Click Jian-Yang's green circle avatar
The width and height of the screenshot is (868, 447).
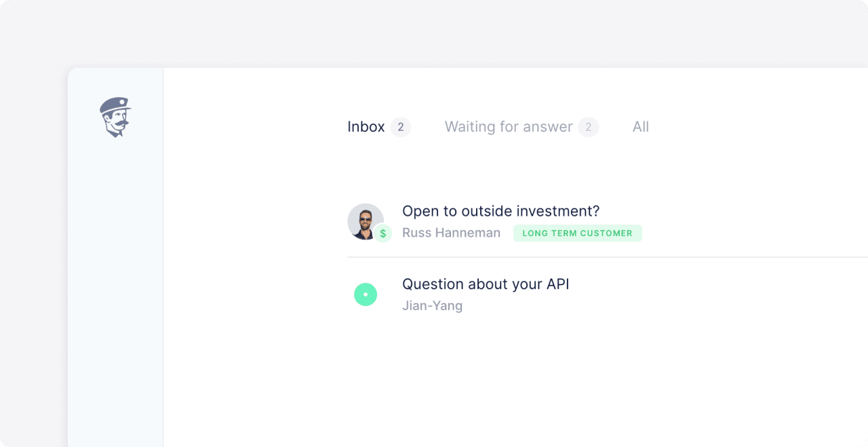(366, 294)
